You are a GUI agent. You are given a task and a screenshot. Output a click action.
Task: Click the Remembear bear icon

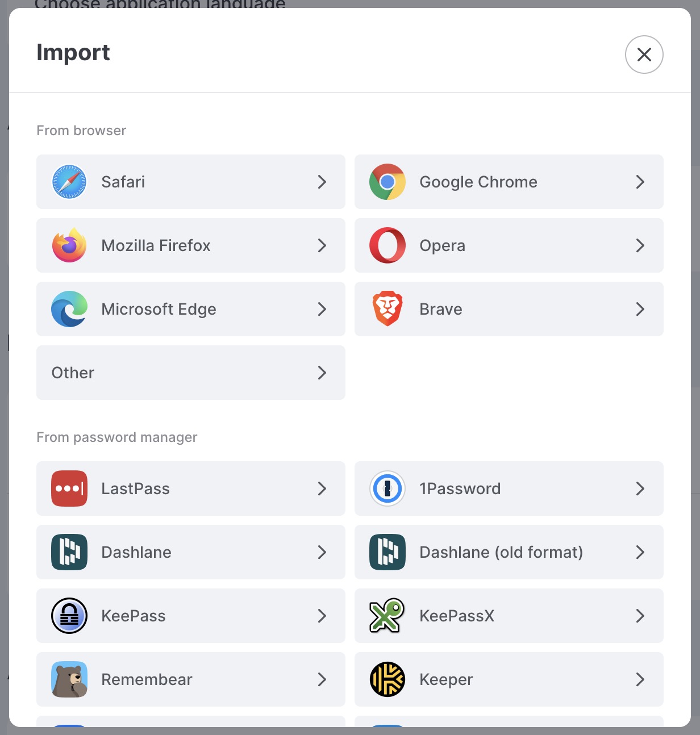coord(69,679)
